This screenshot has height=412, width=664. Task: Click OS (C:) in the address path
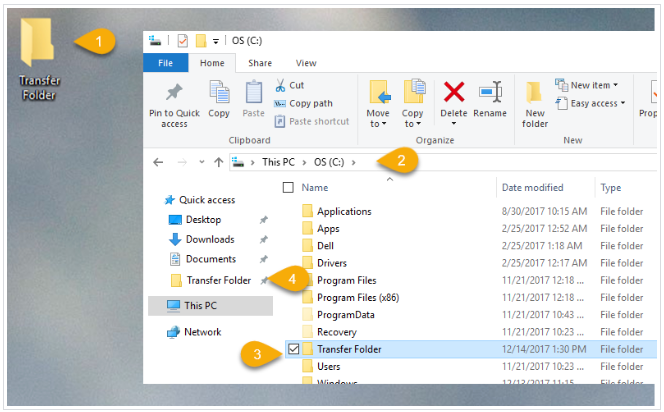(x=329, y=162)
